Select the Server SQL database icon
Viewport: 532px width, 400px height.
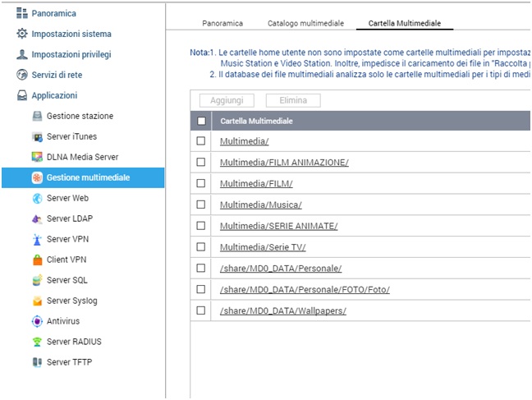click(37, 280)
